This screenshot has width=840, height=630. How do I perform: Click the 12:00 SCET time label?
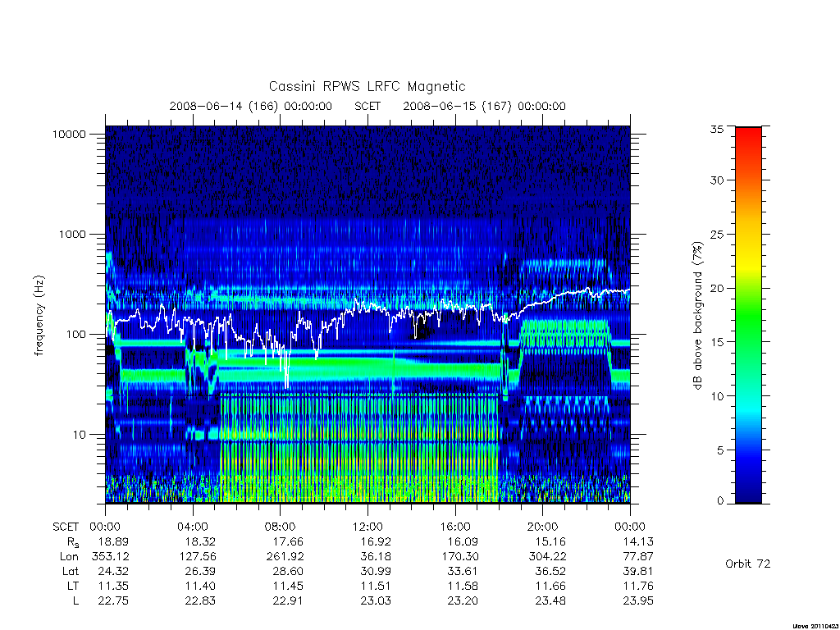(x=367, y=527)
